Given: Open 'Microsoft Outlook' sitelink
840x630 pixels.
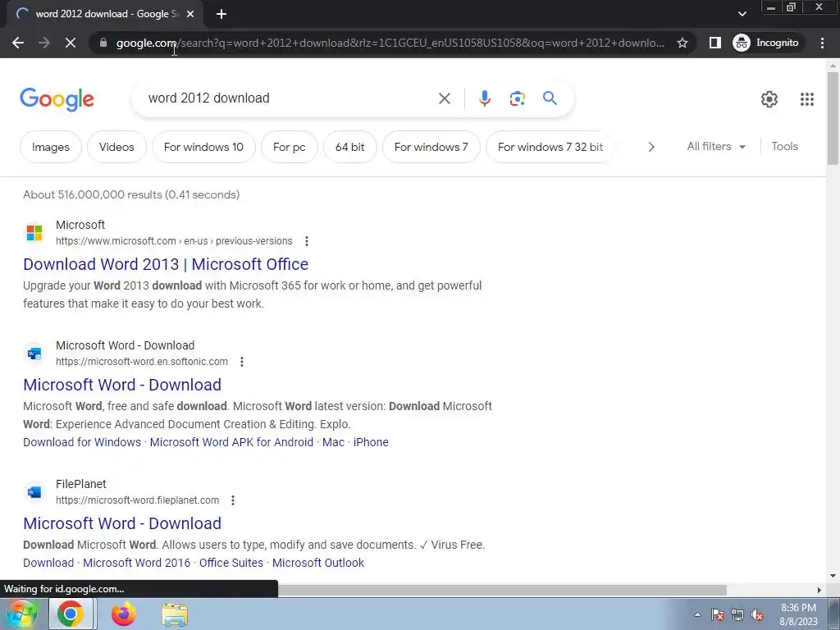Looking at the screenshot, I should click(x=318, y=563).
